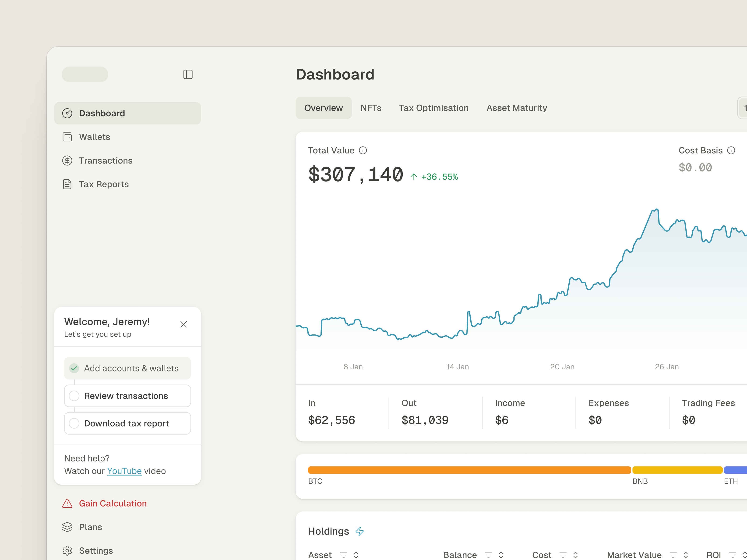The height and width of the screenshot is (560, 747).
Task: Check the Review transactions circle
Action: 74,395
